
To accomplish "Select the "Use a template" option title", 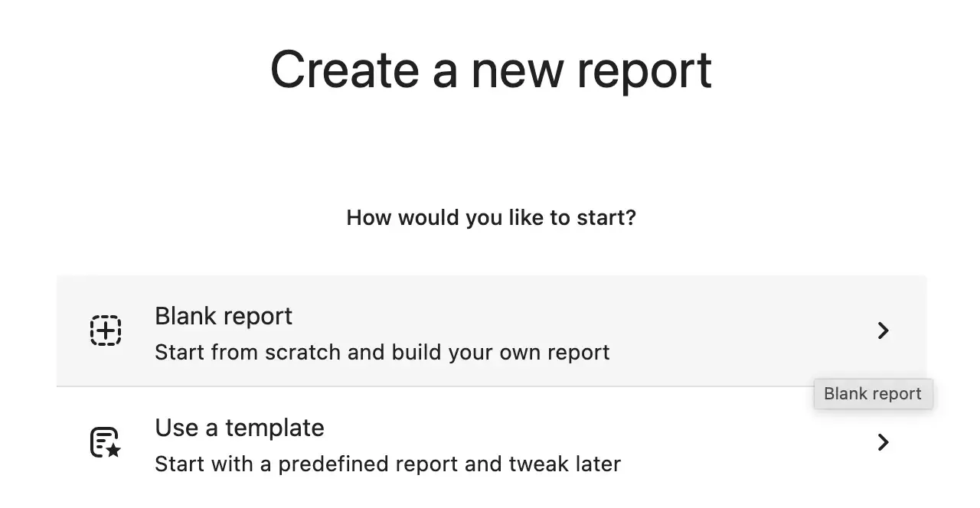I will coord(240,428).
